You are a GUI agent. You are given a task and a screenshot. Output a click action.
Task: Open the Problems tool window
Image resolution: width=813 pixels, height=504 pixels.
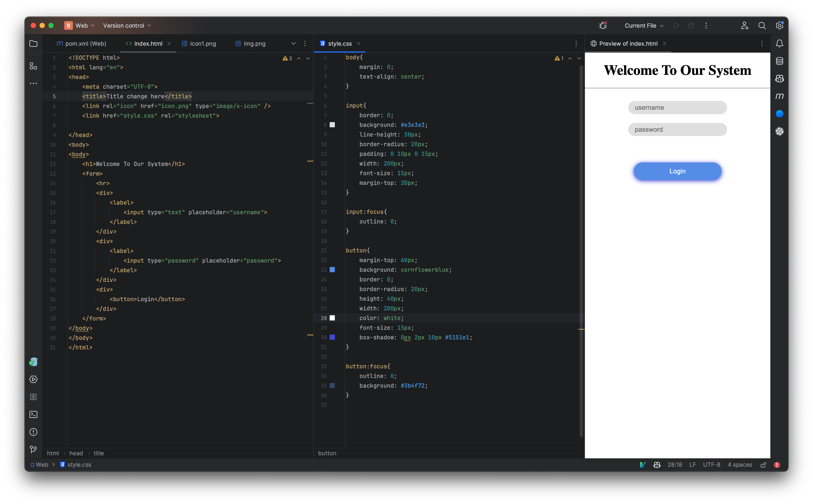coord(33,432)
